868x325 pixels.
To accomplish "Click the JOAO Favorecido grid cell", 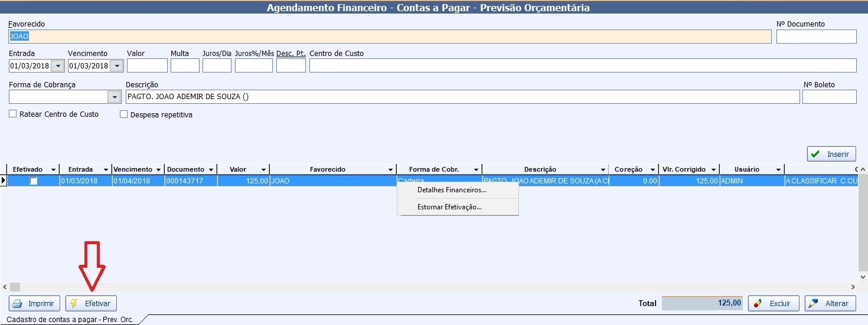I will coord(332,181).
